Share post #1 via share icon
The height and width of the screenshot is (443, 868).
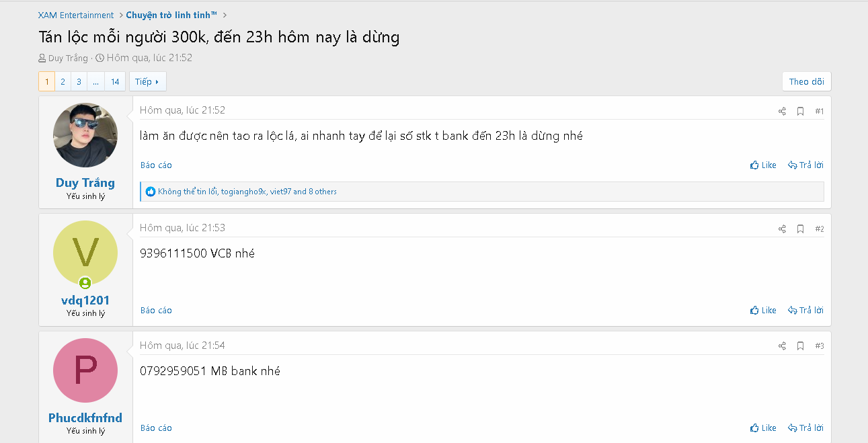coord(782,112)
